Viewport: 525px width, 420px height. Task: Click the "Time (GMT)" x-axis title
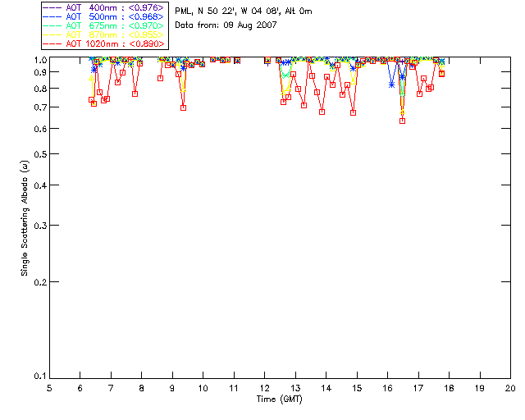tap(280, 399)
